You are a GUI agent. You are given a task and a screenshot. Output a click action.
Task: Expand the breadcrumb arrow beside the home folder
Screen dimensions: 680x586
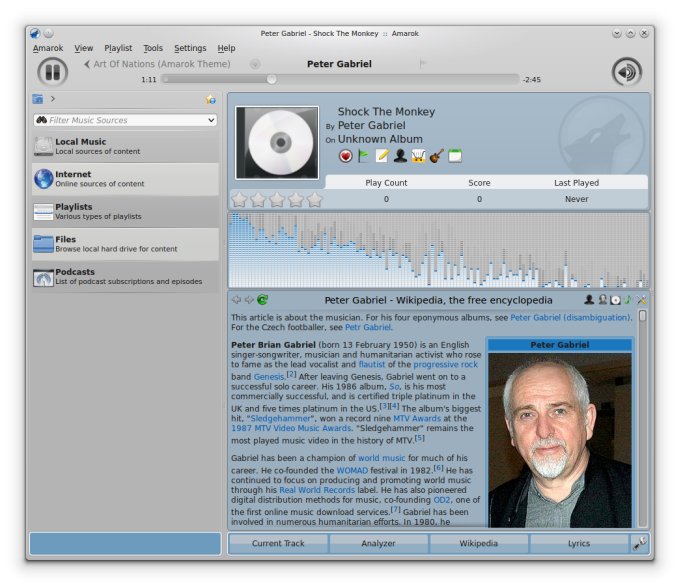tap(53, 99)
